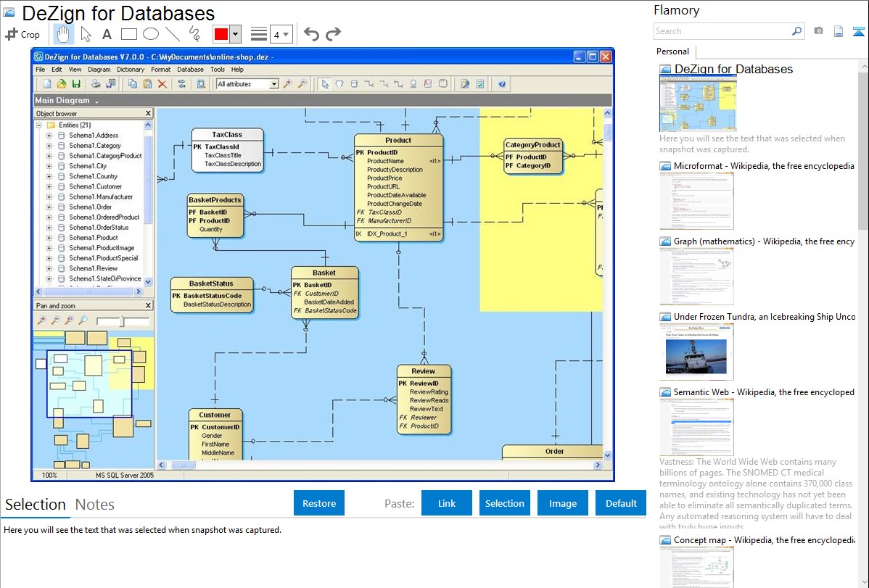Paste as Link
Screen dimensions: 869x588
[x=447, y=503]
